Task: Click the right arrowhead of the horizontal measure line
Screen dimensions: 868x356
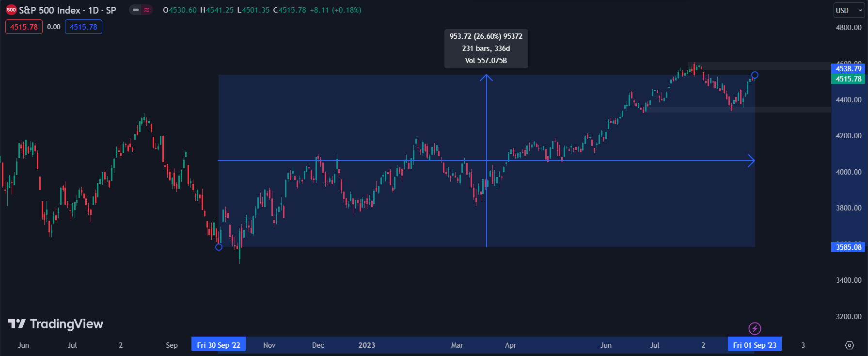Action: click(x=751, y=161)
